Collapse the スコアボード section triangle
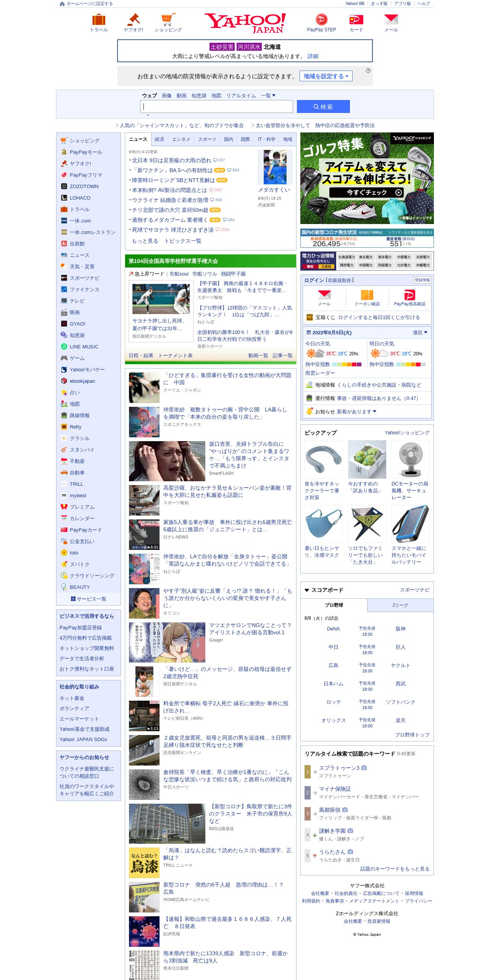Image resolution: width=490 pixels, height=980 pixels. (x=307, y=590)
